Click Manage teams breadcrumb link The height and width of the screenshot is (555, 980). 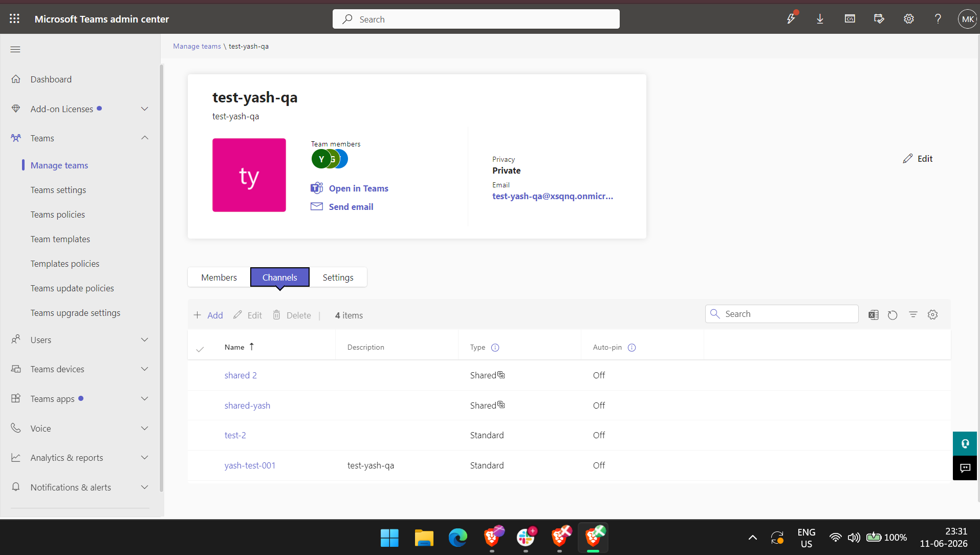pos(197,46)
